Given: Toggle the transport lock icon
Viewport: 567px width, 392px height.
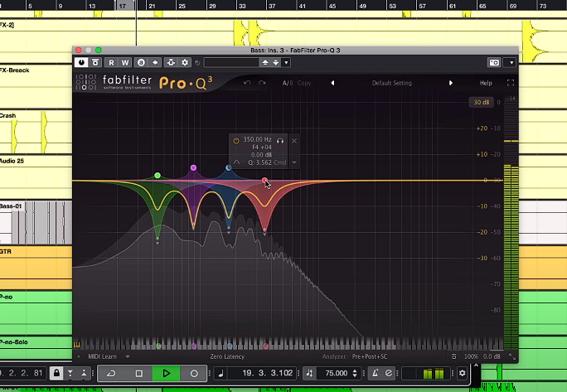Looking at the screenshot, I should pos(56,373).
